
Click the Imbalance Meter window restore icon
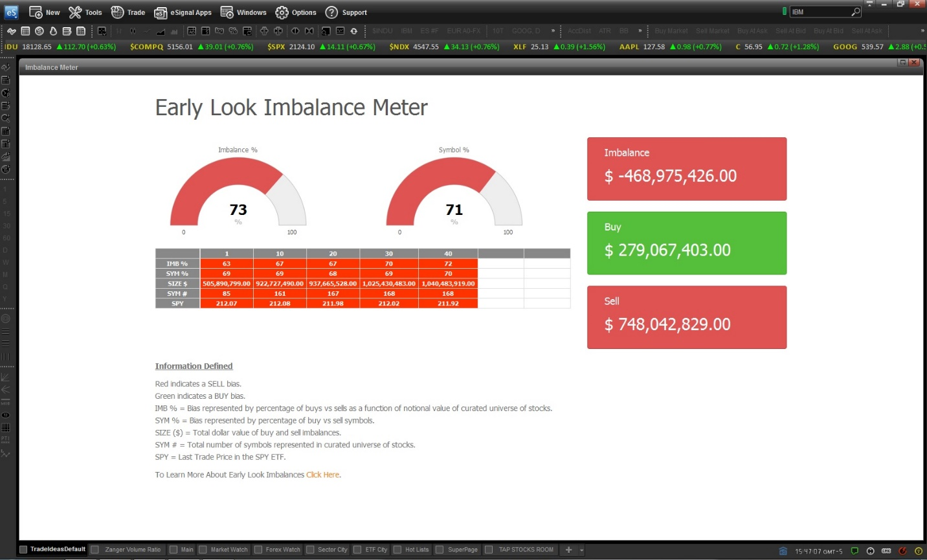pyautogui.click(x=902, y=62)
